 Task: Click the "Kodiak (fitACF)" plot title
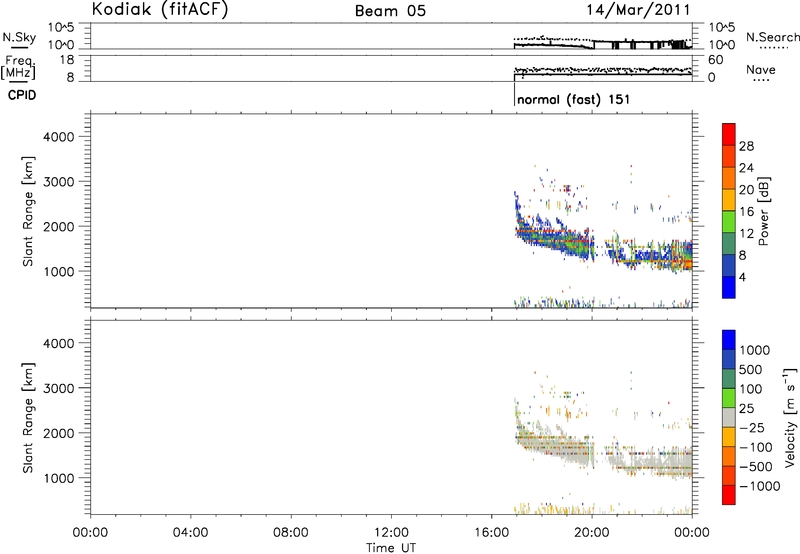click(160, 9)
